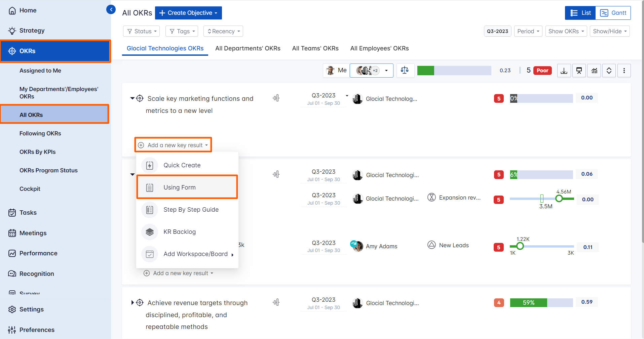
Task: Open the All Departments' OKRs tab
Action: click(248, 48)
